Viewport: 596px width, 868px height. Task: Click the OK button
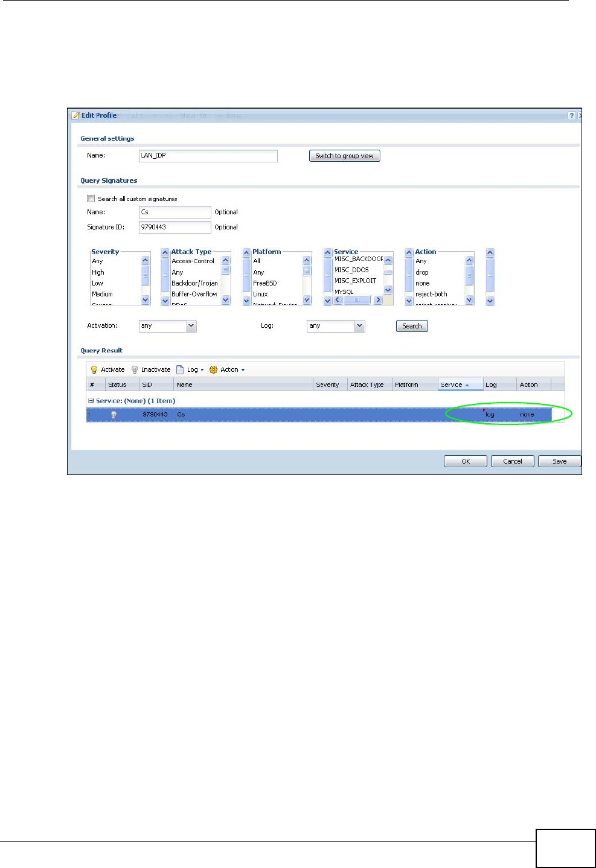pos(466,461)
